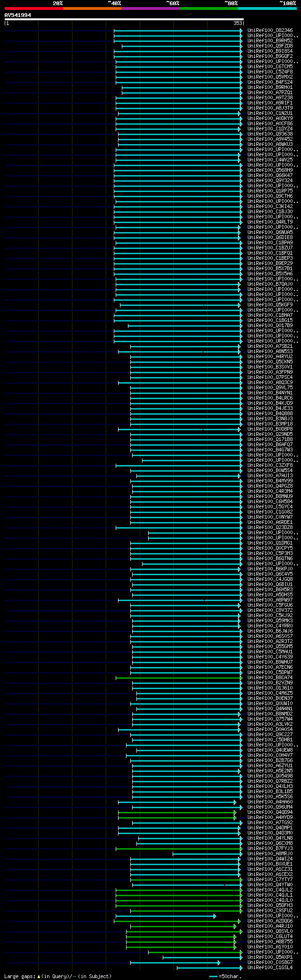Choose the UniRef100_C1GSL4 hit name

[x=270, y=968]
